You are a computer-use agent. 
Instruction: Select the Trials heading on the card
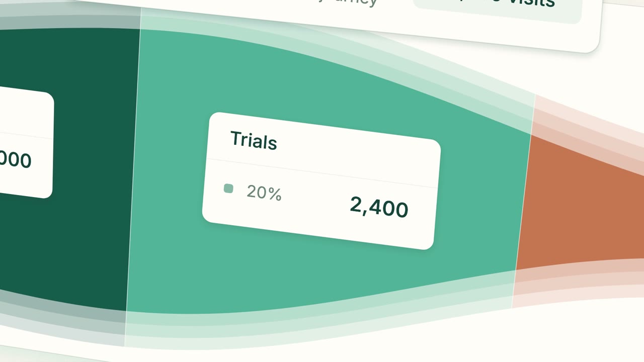coord(254,141)
